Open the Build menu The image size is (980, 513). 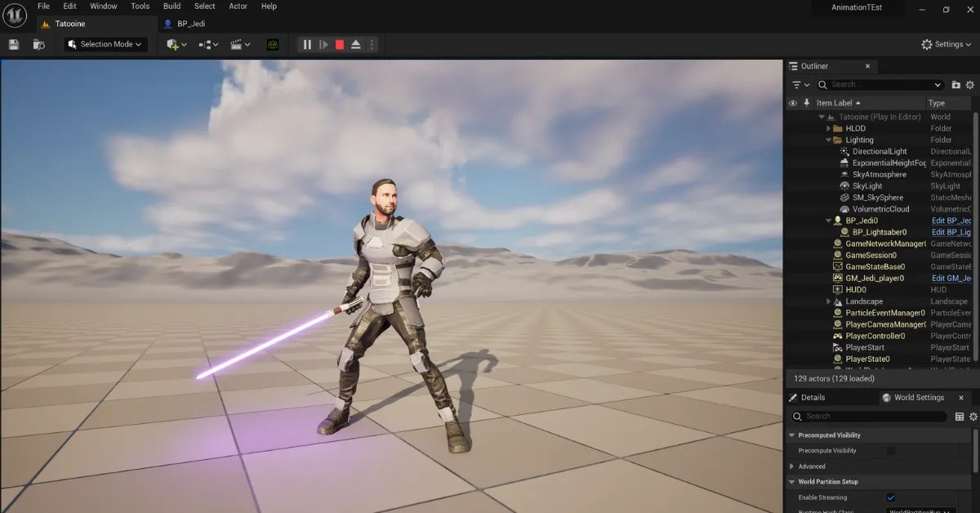[171, 6]
